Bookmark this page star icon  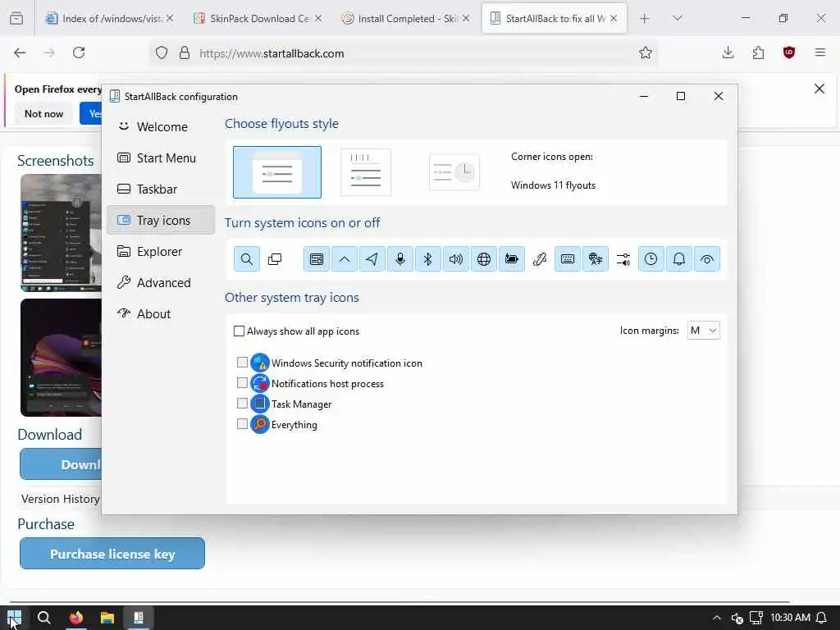click(x=646, y=52)
